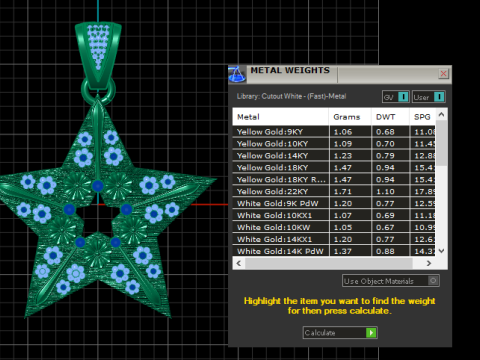Viewport: 480px width, 360px height.
Task: Click the green arrow on Calculate
Action: tap(371, 332)
